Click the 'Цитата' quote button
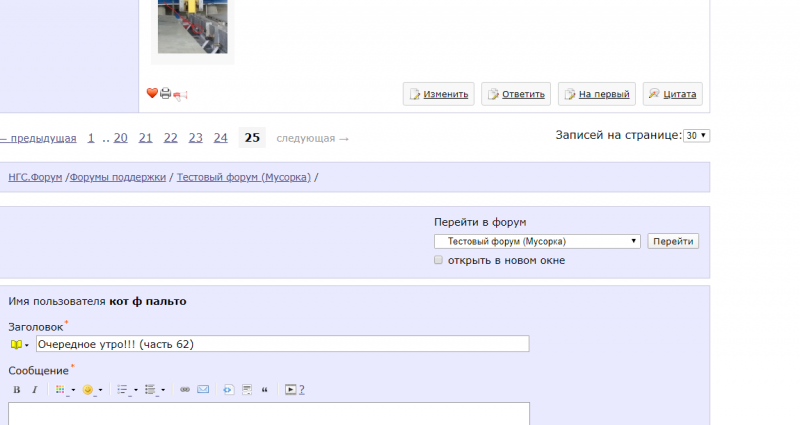Viewport: 800px width, 425px height. pos(673,94)
